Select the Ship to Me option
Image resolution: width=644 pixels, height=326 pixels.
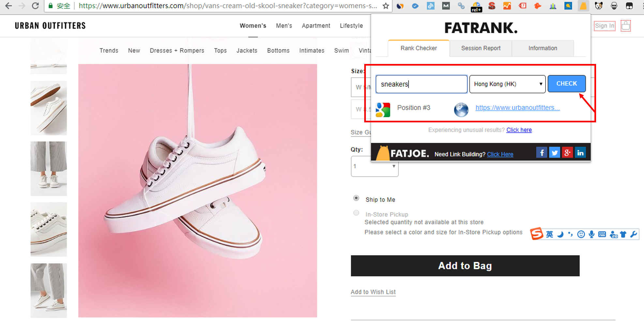click(356, 198)
